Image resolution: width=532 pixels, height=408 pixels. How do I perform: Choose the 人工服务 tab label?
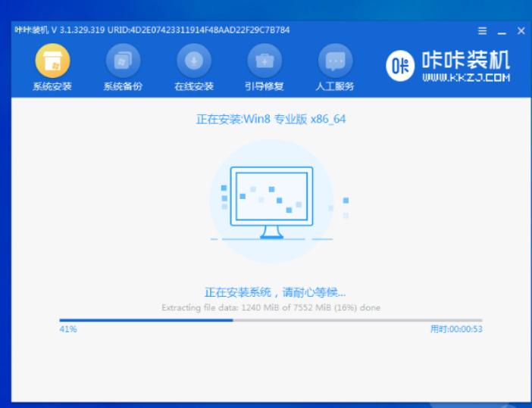click(335, 86)
